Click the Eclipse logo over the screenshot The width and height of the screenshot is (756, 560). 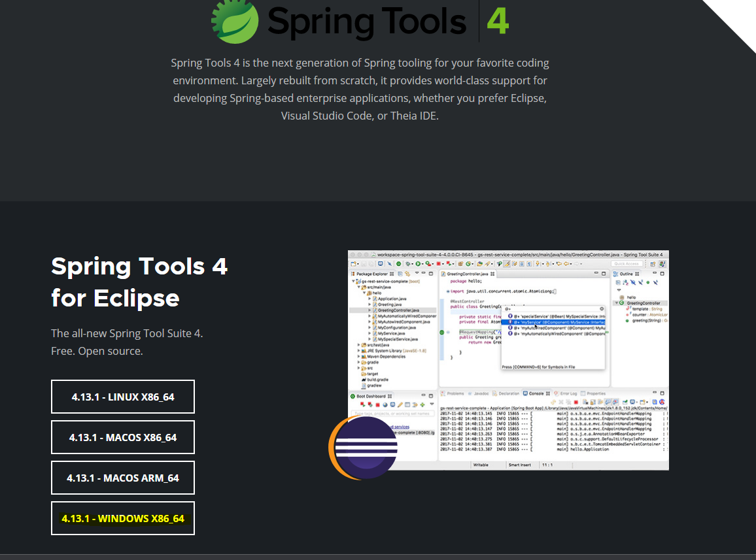[x=363, y=448]
